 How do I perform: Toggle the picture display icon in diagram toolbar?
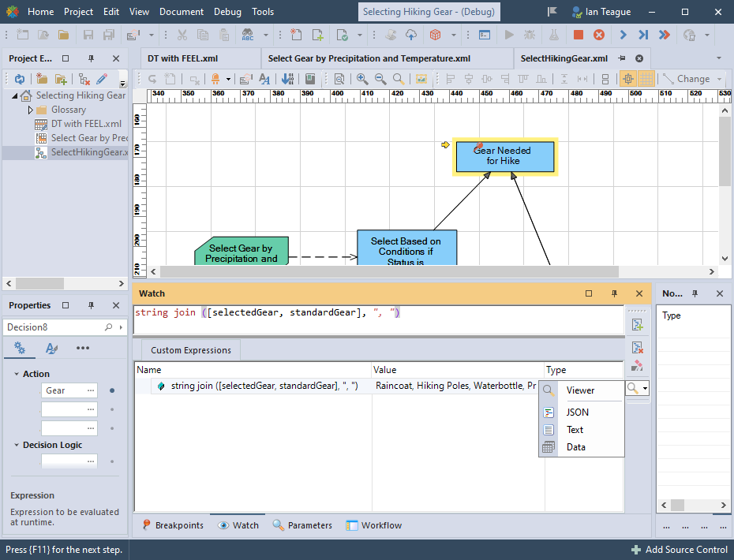421,79
